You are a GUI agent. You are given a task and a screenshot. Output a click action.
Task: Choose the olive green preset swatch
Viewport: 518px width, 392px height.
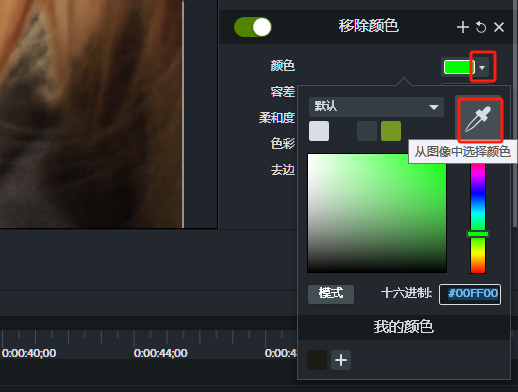pos(391,131)
